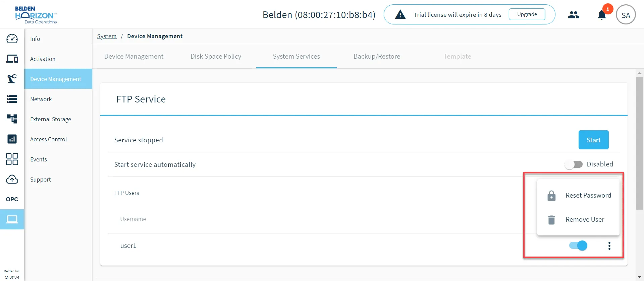Click the warning triangle in license banner
The image size is (644, 281).
coord(400,14)
